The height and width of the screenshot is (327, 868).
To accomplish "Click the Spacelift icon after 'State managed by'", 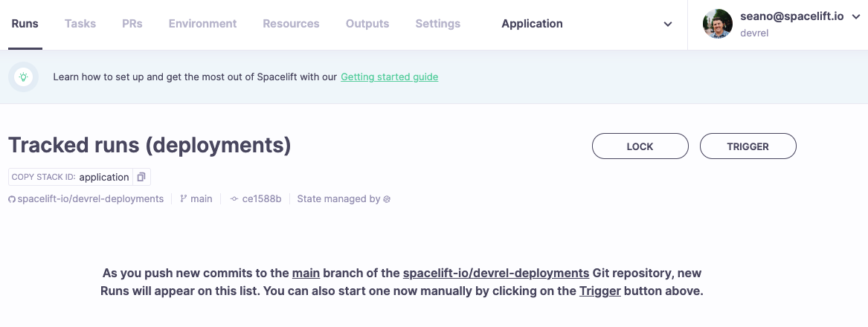I will 387,199.
